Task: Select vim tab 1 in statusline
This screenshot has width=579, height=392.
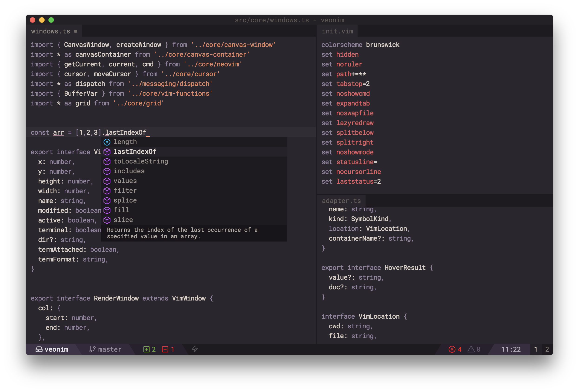Action: (x=535, y=350)
